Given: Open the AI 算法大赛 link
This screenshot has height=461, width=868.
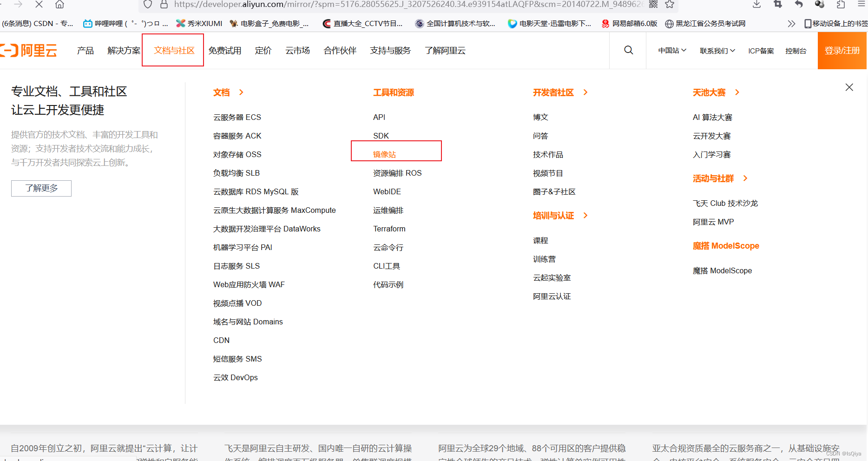Looking at the screenshot, I should pyautogui.click(x=712, y=117).
